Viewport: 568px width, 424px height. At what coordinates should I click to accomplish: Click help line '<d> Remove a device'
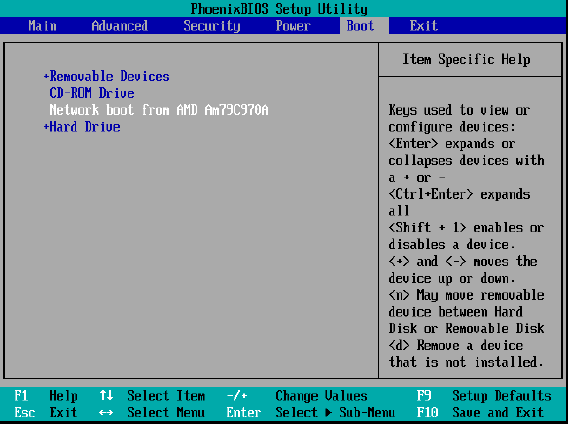[x=456, y=345]
